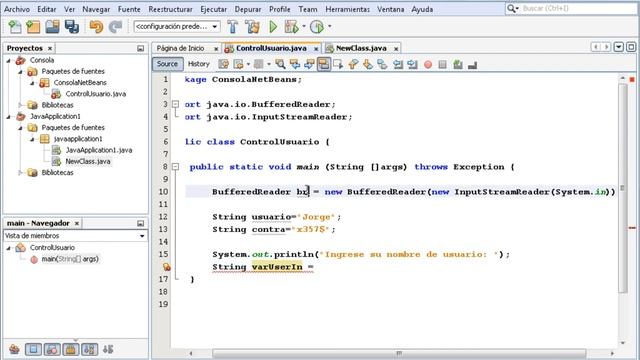This screenshot has width=640, height=360.
Task: Collapse imports fold at line 3
Action: 176,104
